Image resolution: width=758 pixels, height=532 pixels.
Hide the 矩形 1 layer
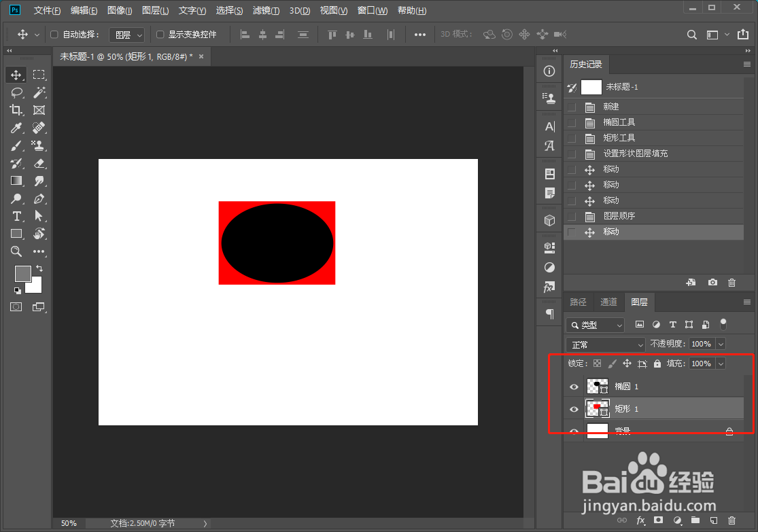(574, 409)
